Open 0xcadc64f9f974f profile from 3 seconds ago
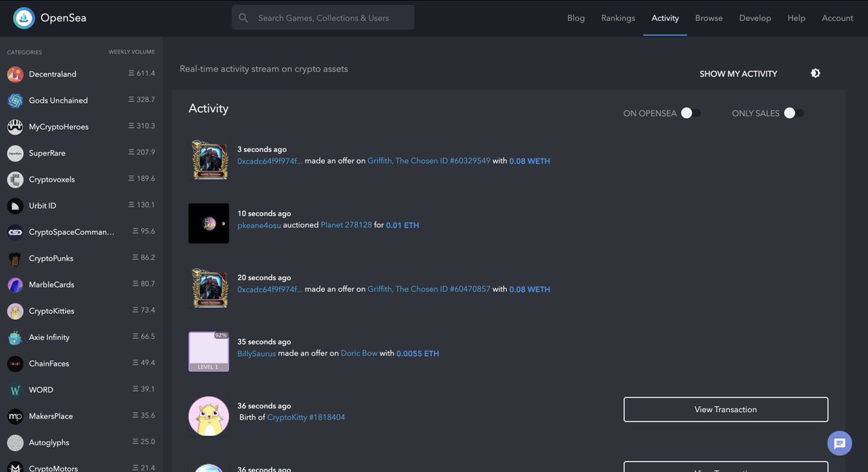The width and height of the screenshot is (868, 472). click(x=270, y=161)
